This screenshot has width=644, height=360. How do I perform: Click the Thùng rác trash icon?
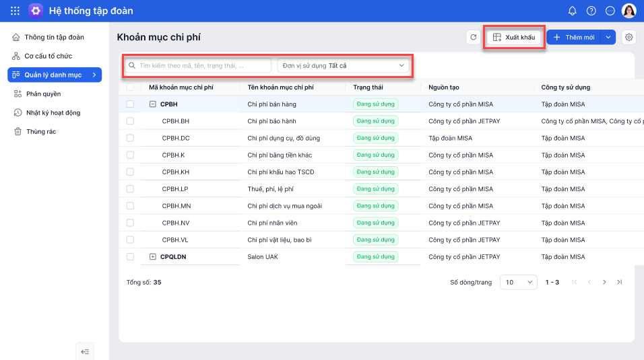18,131
